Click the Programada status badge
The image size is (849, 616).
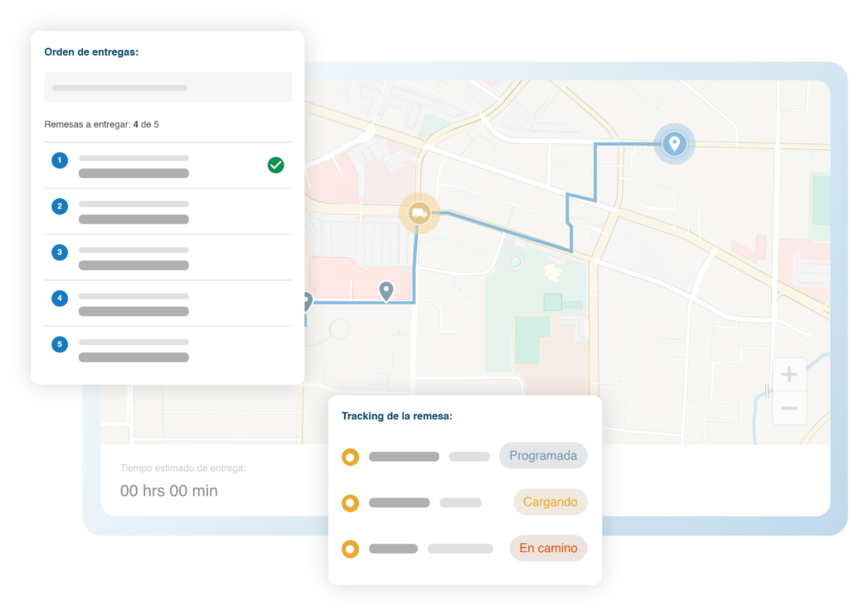coord(542,456)
